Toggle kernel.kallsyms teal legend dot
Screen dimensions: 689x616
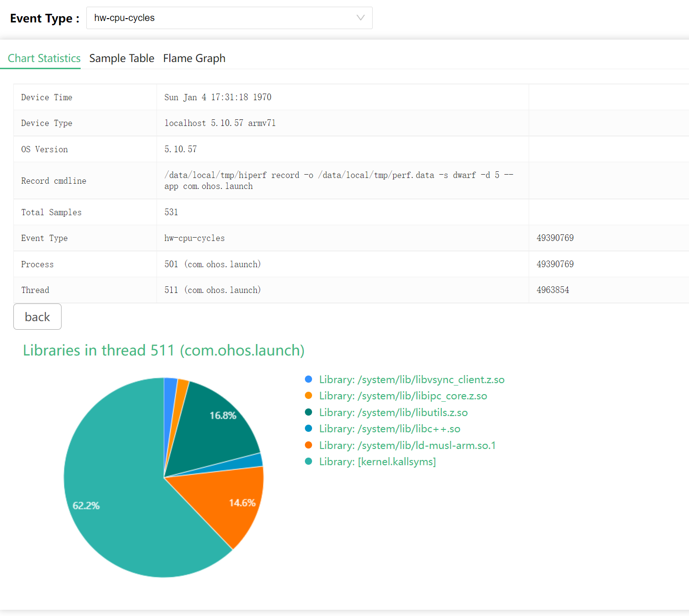pos(308,461)
